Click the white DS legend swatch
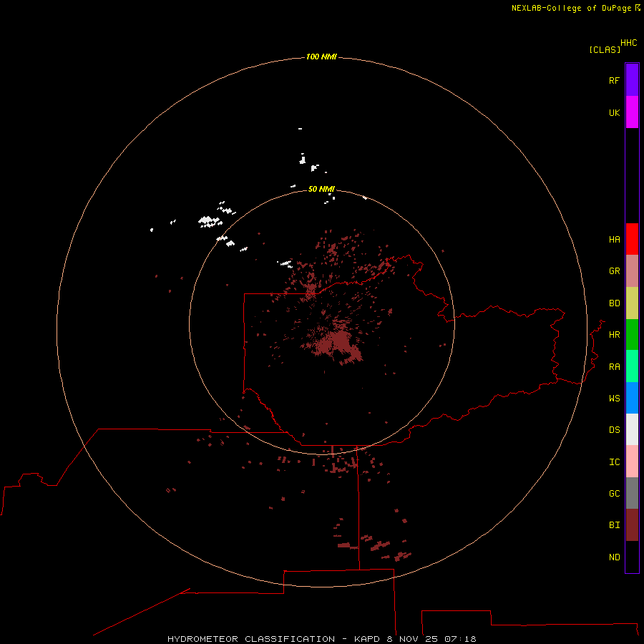Viewport: 644px width, 644px height. click(x=632, y=429)
